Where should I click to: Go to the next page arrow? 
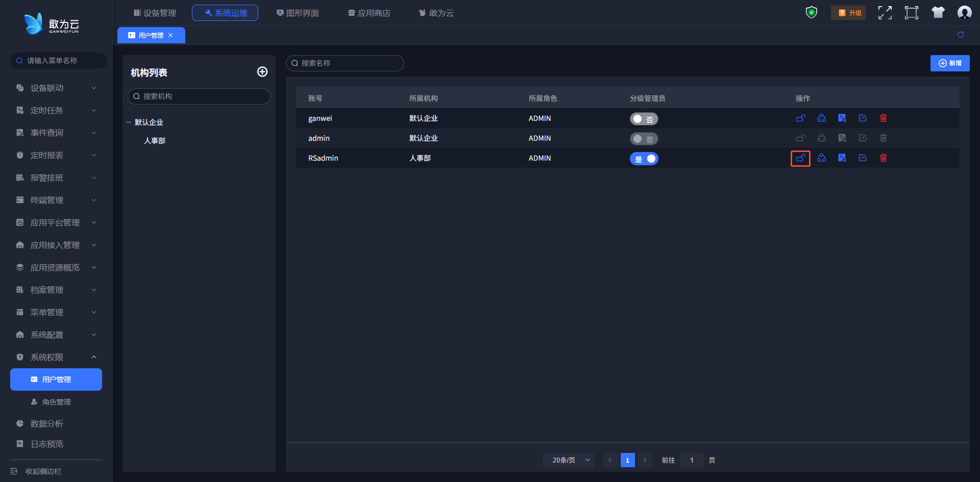click(x=645, y=460)
